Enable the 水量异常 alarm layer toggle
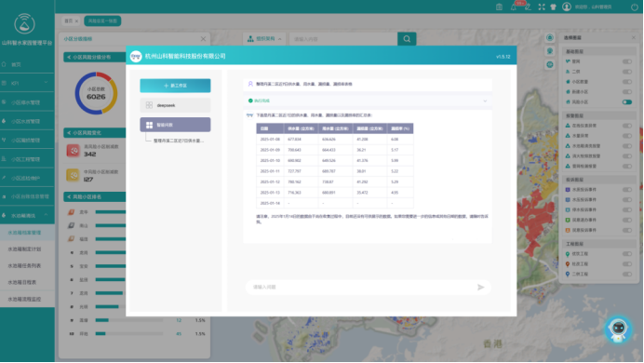 pos(626,136)
